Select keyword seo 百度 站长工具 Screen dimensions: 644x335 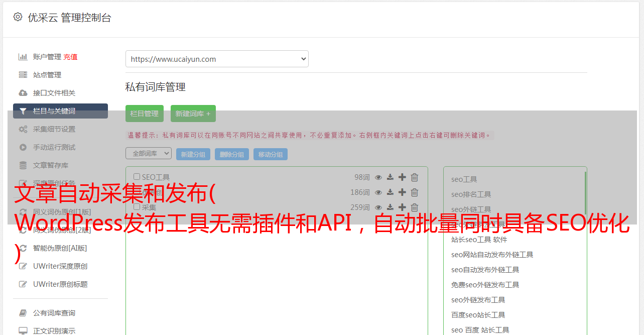pyautogui.click(x=480, y=330)
